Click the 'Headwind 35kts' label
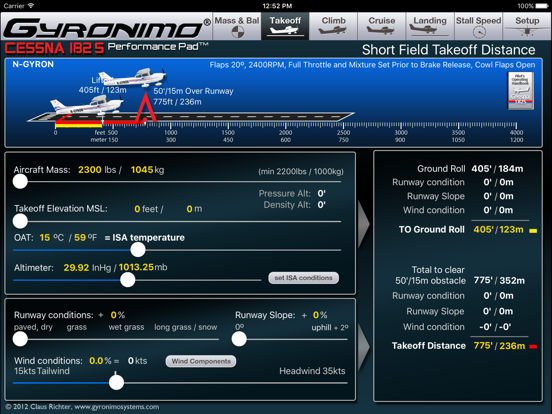552x414 pixels. [x=312, y=371]
